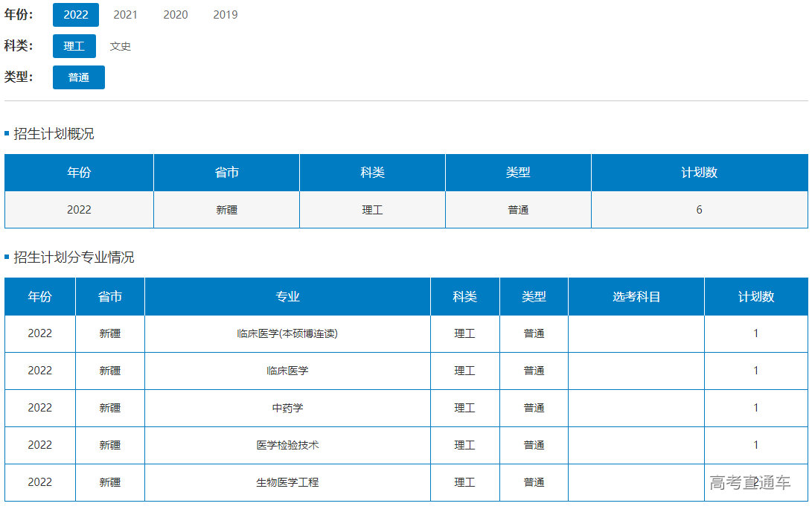The width and height of the screenshot is (812, 512).
Task: Click the 普通 type button
Action: (x=78, y=77)
